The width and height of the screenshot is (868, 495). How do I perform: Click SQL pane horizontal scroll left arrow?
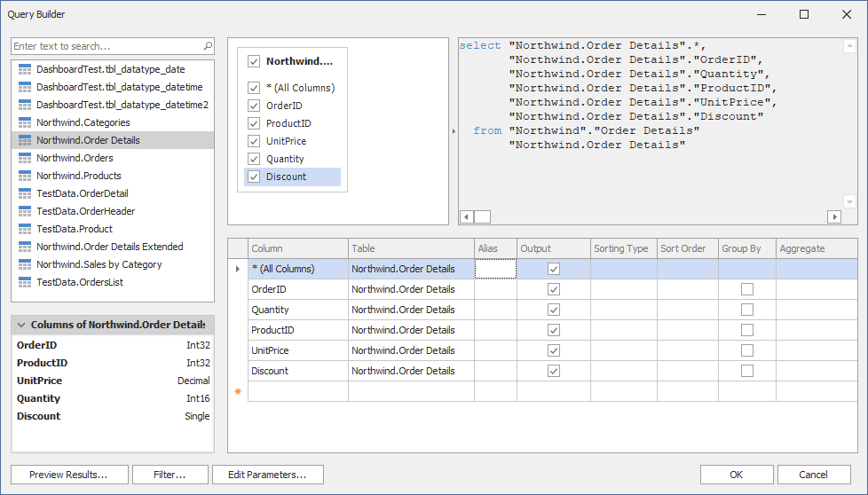pyautogui.click(x=467, y=216)
